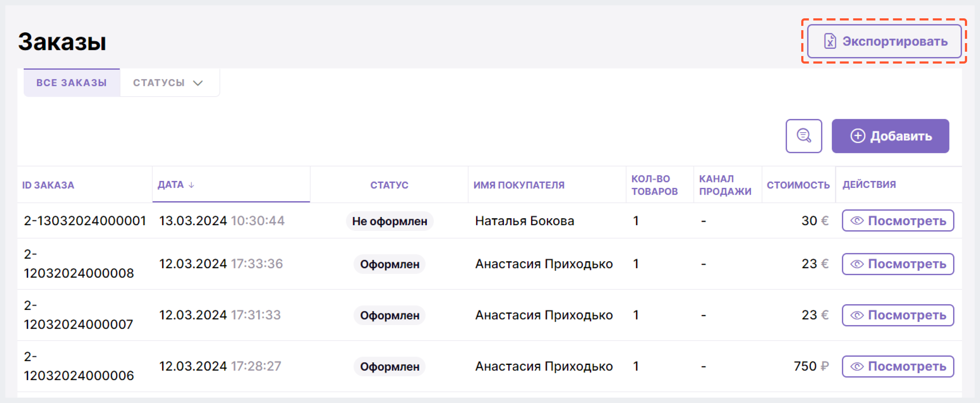
Task: Click the Не оформлен status badge
Action: coord(389,221)
